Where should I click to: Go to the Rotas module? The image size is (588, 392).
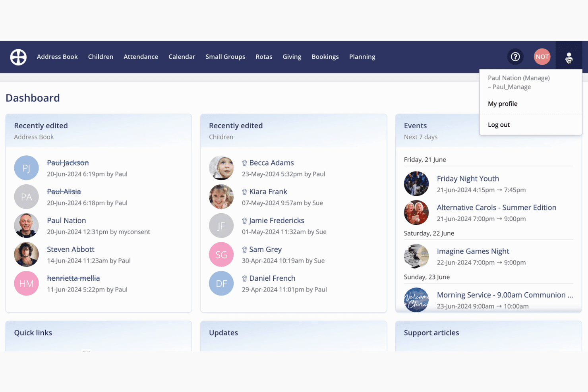point(264,57)
